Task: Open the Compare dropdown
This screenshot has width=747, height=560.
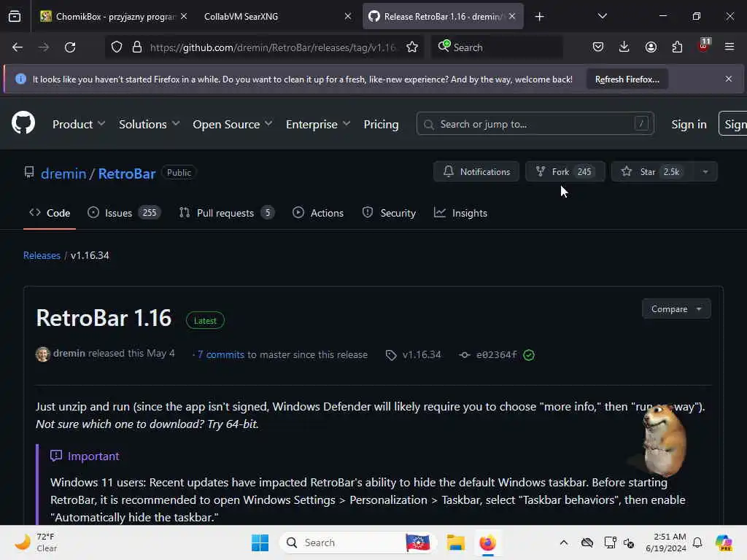Action: pos(676,309)
